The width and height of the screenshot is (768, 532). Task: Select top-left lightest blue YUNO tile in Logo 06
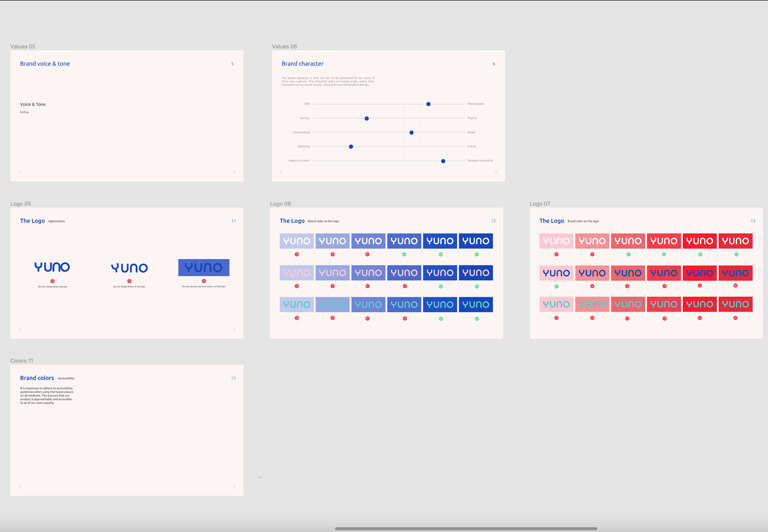tap(296, 241)
